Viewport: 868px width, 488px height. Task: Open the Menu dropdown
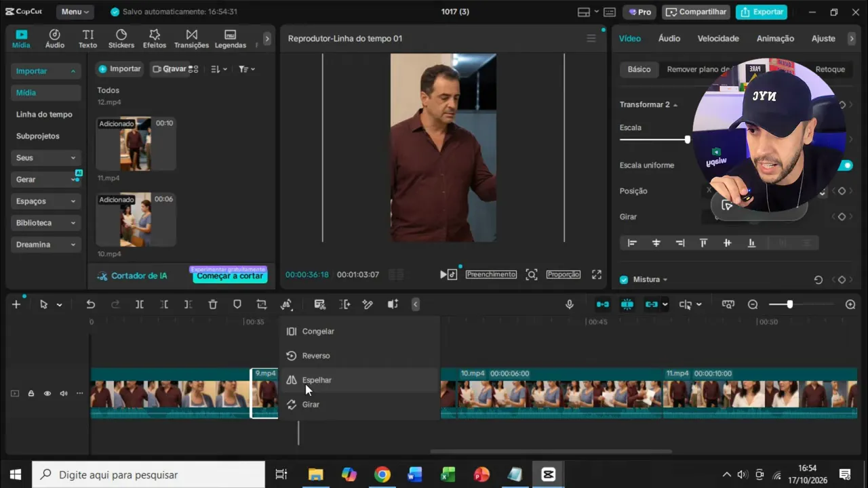coord(75,12)
